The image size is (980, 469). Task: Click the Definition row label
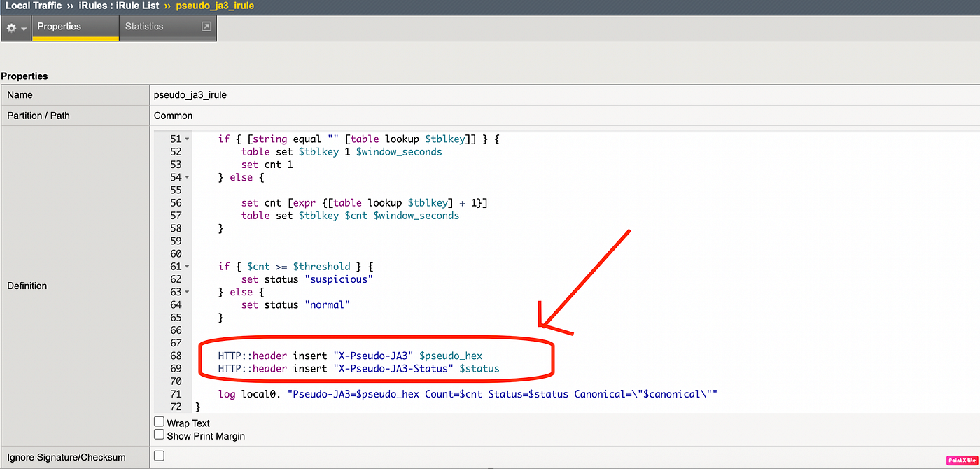27,286
